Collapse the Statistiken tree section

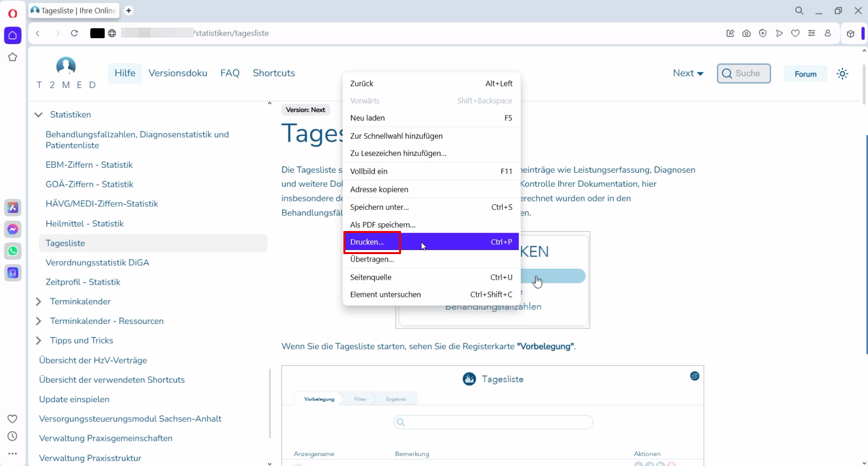click(x=38, y=115)
